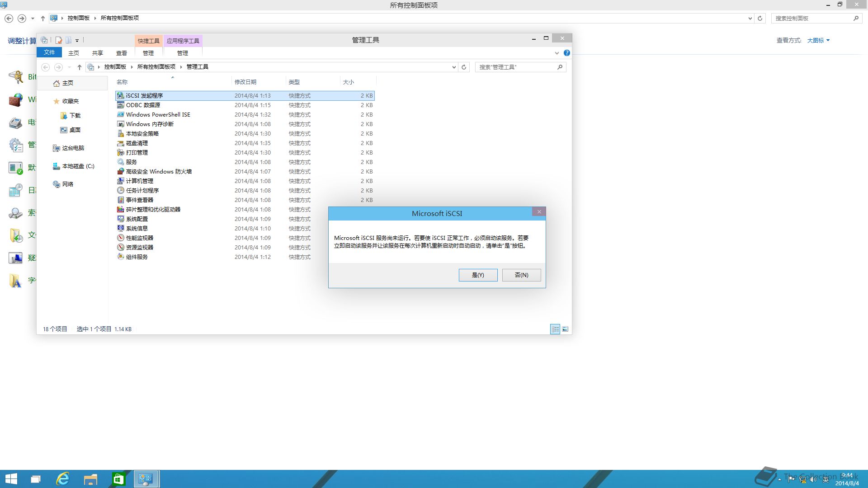Select the 系统配置 icon
This screenshot has height=488, width=868.
[120, 219]
